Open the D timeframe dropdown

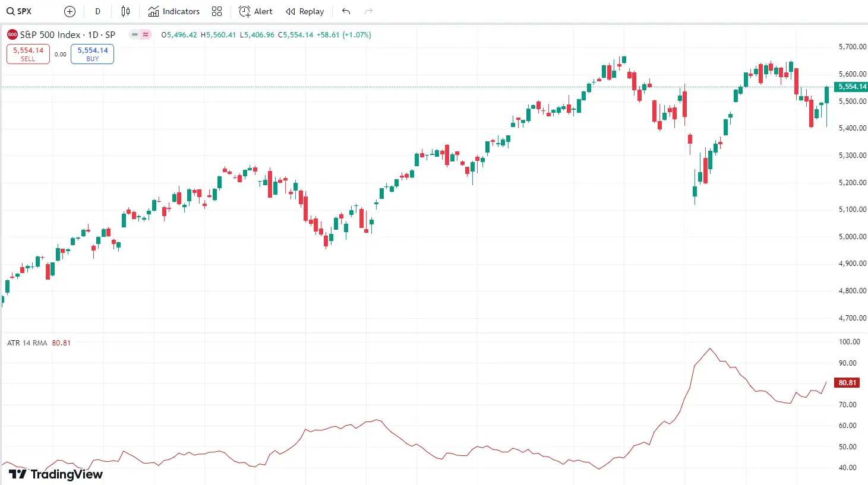tap(97, 11)
